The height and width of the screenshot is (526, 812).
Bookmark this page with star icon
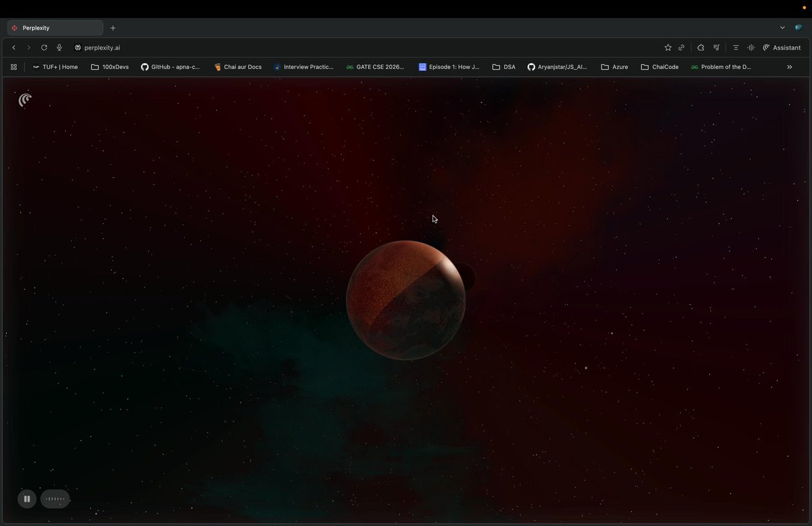click(x=668, y=48)
